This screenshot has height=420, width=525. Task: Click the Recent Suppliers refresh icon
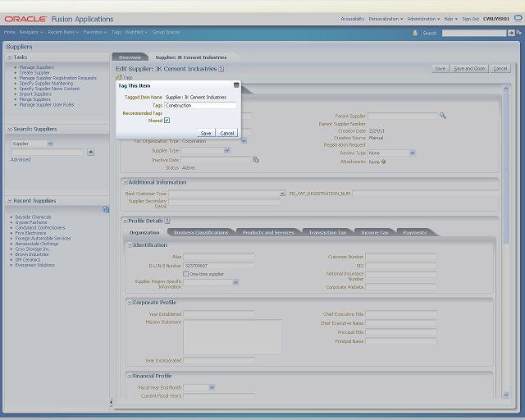pos(106,209)
